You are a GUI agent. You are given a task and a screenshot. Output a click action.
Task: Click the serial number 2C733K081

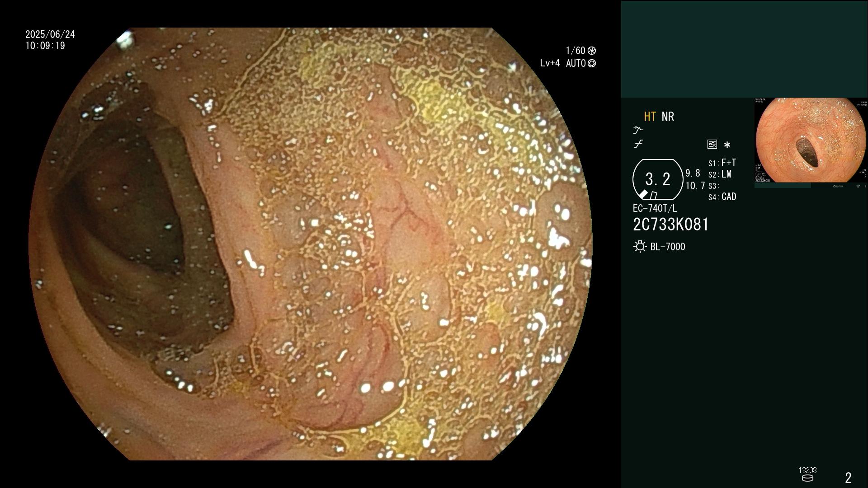pyautogui.click(x=671, y=225)
